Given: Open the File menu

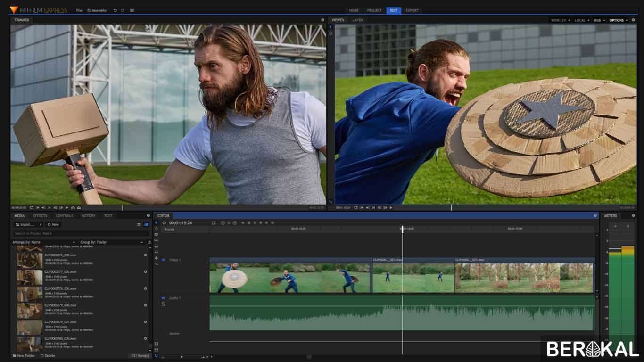Looking at the screenshot, I should (x=79, y=10).
